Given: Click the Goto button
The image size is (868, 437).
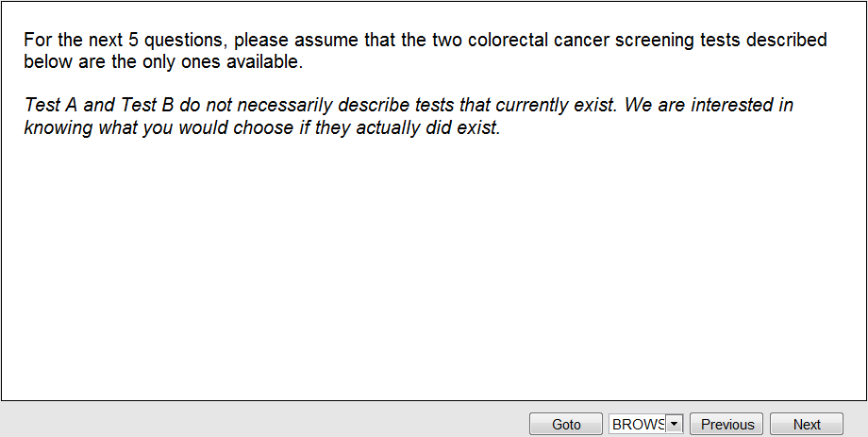Looking at the screenshot, I should coord(566,425).
